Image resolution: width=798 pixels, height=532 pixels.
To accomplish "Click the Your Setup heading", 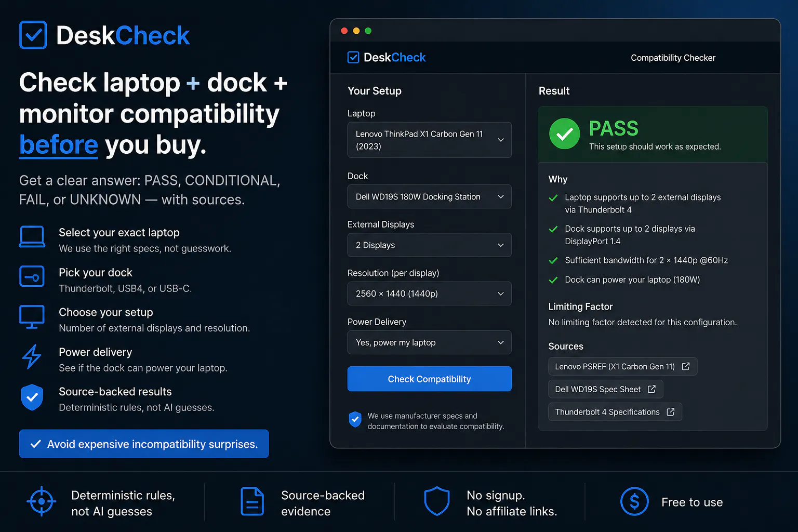I will (x=375, y=91).
